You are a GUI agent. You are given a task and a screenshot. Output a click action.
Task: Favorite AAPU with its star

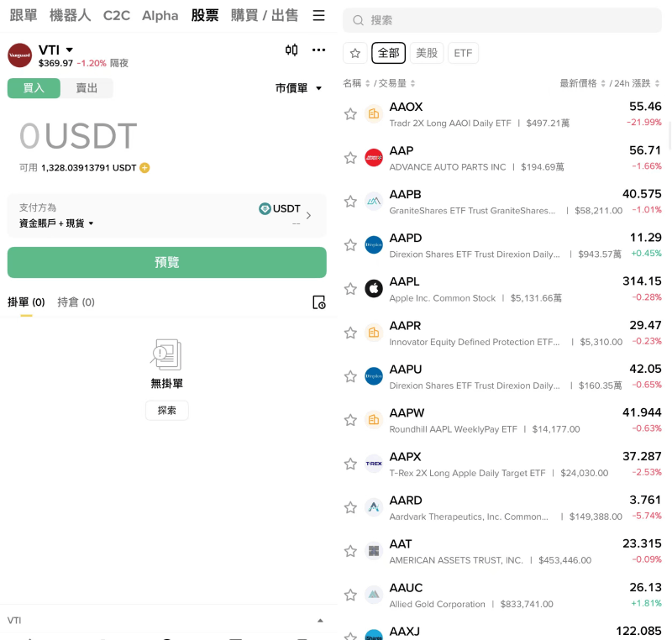350,376
